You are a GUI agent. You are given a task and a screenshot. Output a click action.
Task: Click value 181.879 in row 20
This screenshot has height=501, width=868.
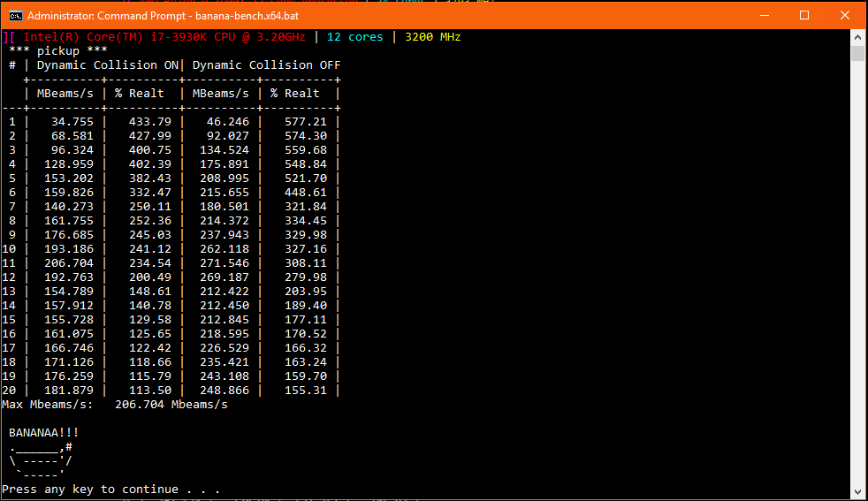(69, 391)
